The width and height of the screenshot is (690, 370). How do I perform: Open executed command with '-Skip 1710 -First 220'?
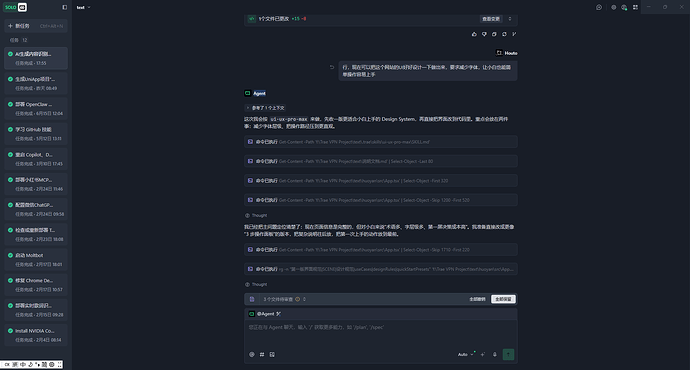point(381,249)
